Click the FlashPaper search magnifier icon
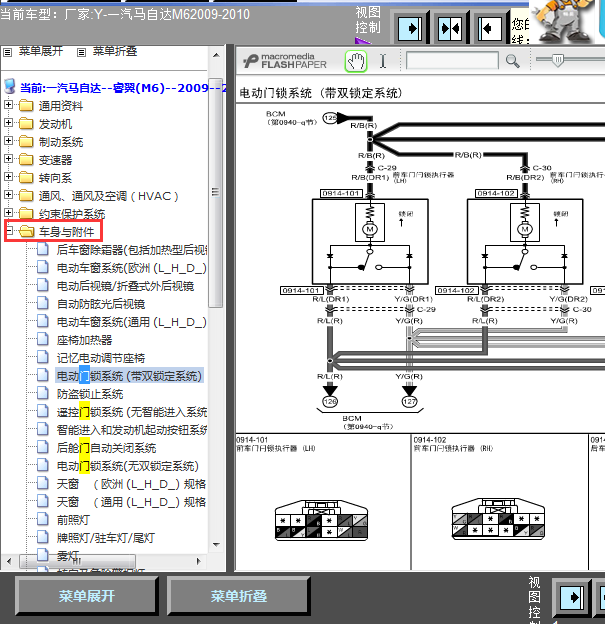The height and width of the screenshot is (624, 605). click(512, 61)
